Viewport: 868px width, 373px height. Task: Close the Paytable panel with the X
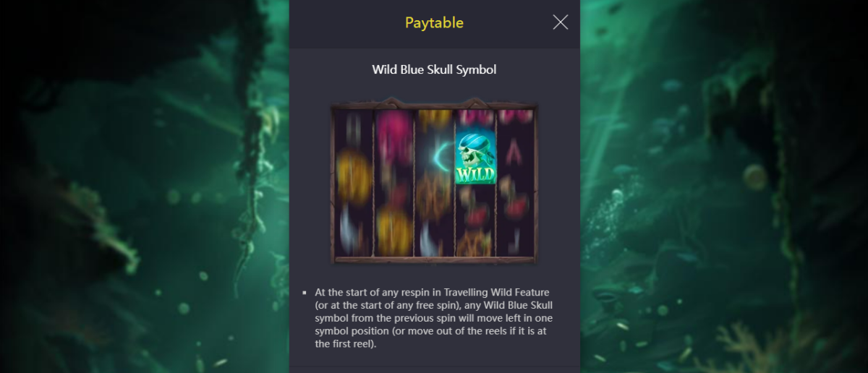coord(561,22)
